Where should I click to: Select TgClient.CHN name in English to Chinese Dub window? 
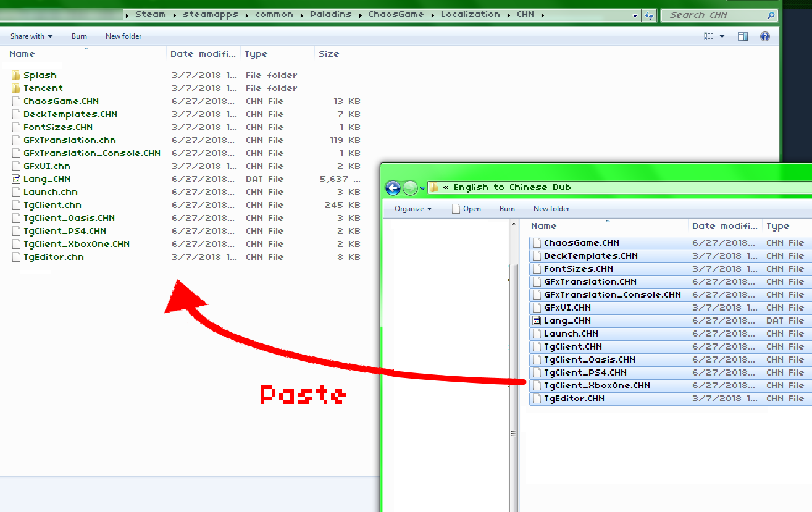coord(573,346)
